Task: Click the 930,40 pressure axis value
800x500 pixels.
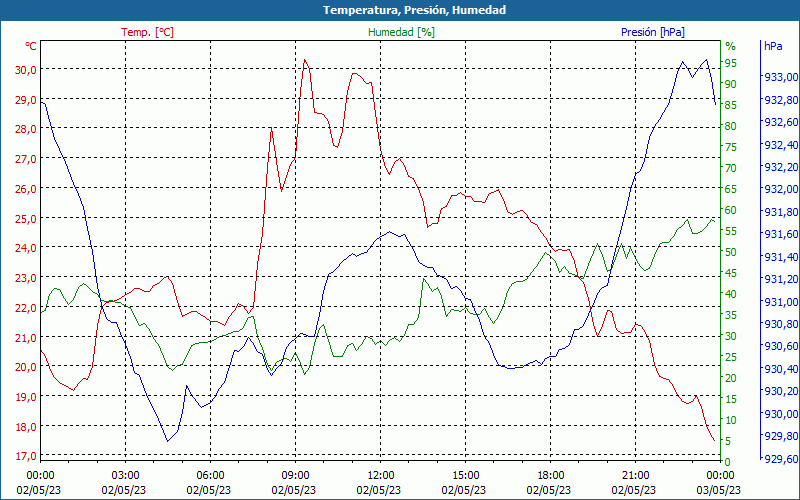Action: tap(780, 369)
